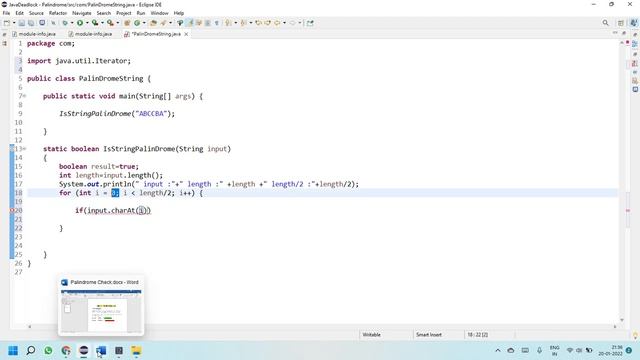Open the External Tools dropdown arrow
The image size is (640, 360).
pos(118,23)
